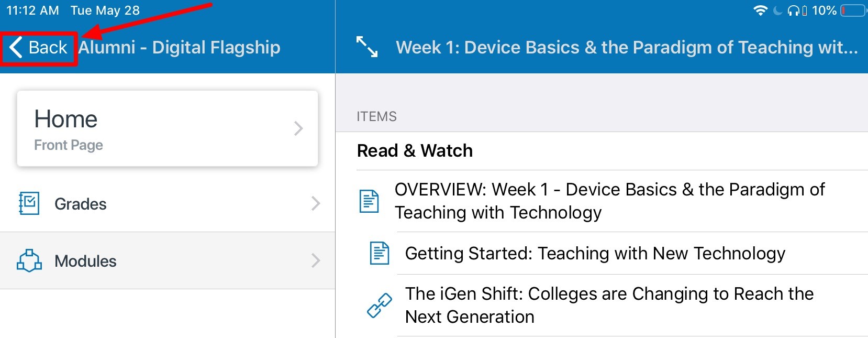This screenshot has height=338, width=868.
Task: Click the Back button
Action: [39, 47]
